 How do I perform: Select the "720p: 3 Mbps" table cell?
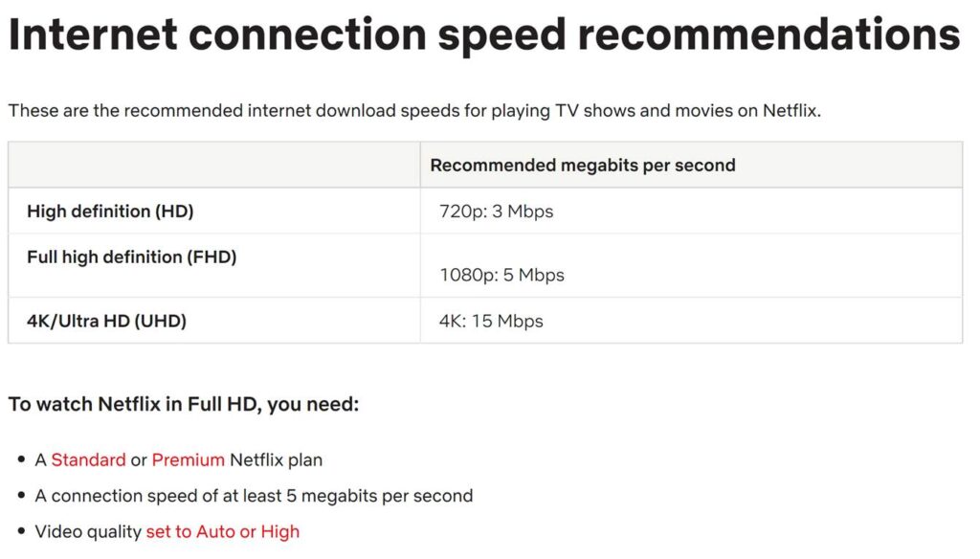point(496,212)
